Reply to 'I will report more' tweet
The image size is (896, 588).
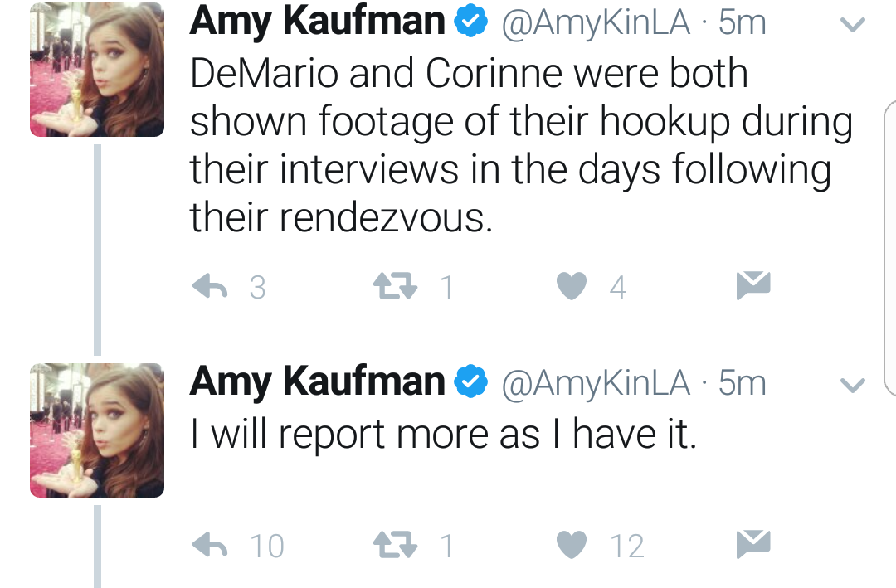click(210, 545)
